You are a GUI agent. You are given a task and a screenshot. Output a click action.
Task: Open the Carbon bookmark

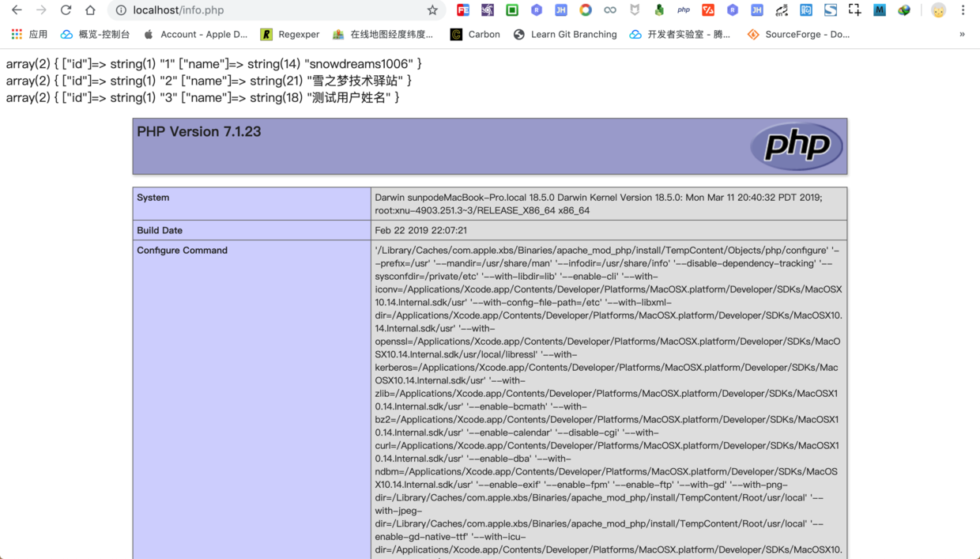point(475,34)
